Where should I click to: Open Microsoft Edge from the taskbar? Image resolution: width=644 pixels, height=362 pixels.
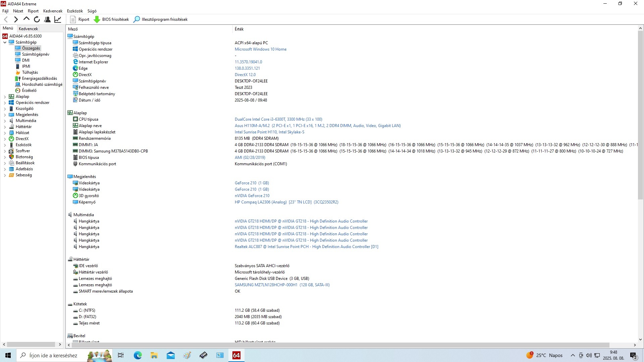tap(138, 355)
